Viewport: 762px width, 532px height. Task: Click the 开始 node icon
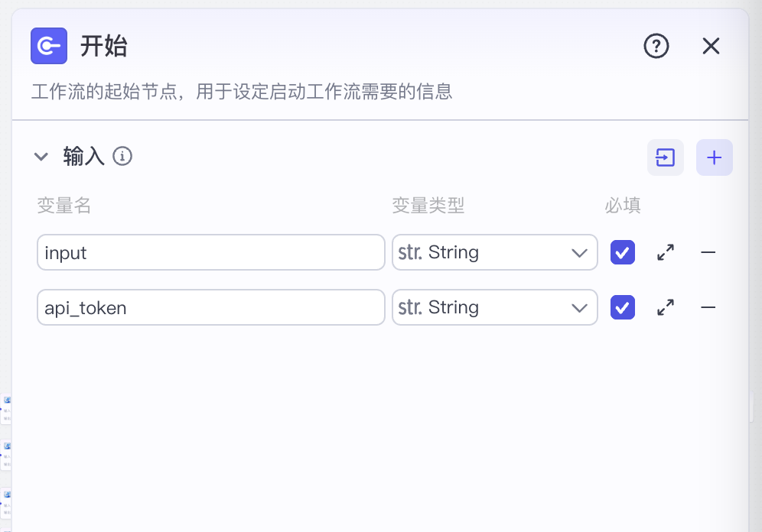click(49, 47)
